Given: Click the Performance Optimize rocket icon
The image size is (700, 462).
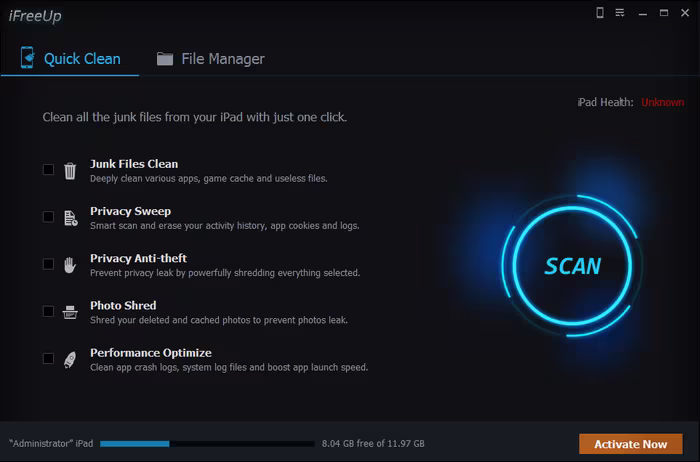Looking at the screenshot, I should point(70,360).
